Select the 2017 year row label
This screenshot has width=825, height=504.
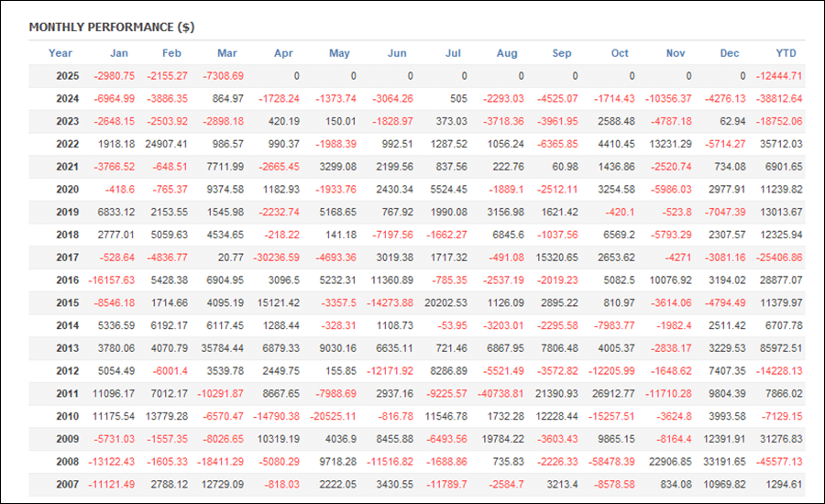click(67, 257)
